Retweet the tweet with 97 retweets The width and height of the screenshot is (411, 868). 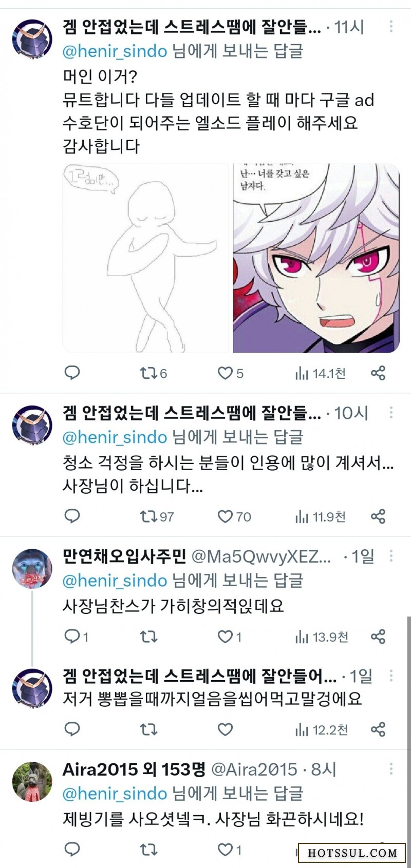pyautogui.click(x=157, y=516)
